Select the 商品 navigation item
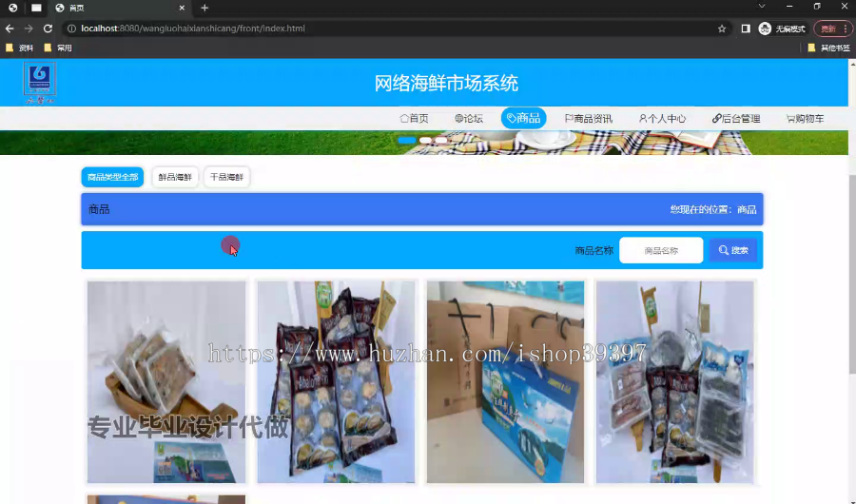The height and width of the screenshot is (504, 856). click(523, 118)
